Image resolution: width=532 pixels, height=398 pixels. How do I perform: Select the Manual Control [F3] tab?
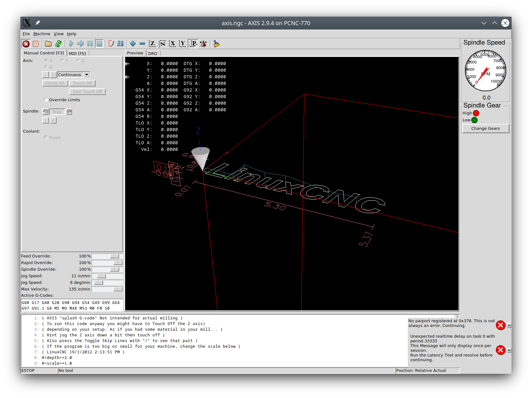click(x=44, y=53)
